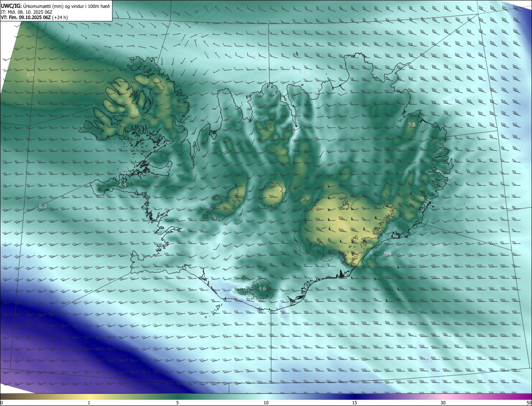This screenshot has width=532, height=406.
Task: Click the '1.6' value over the glacier
Action: [345, 227]
